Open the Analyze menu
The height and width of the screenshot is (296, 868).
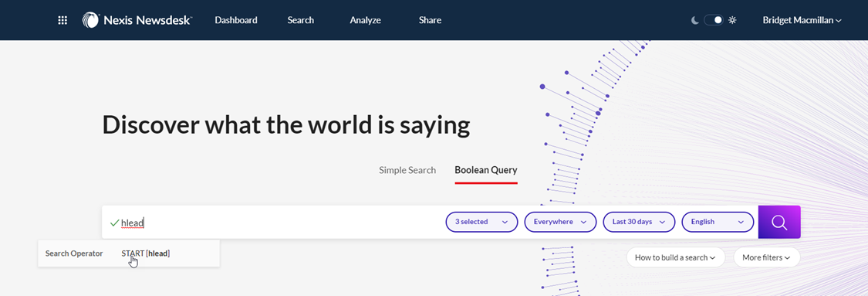tap(366, 21)
